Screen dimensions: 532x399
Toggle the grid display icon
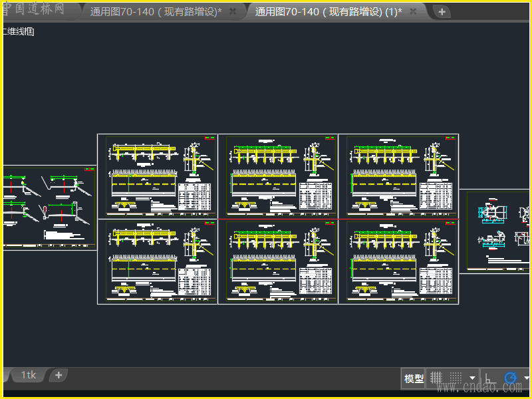436,378
